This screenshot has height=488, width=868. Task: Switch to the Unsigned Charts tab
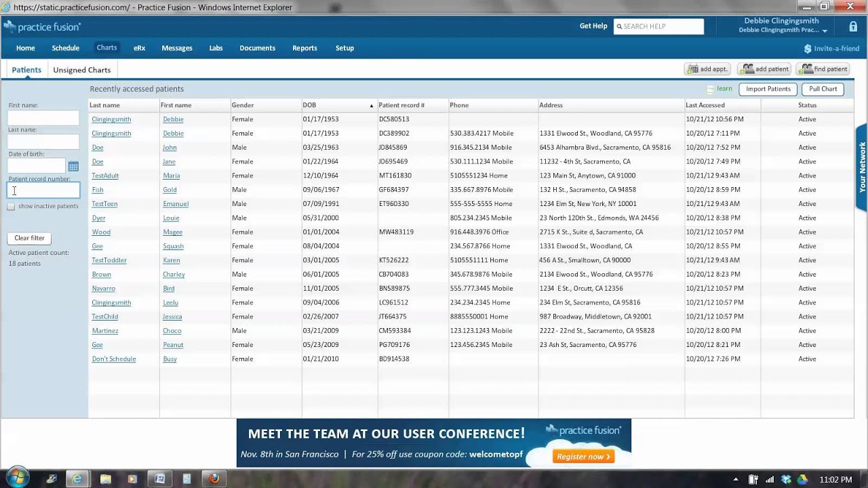tap(82, 70)
